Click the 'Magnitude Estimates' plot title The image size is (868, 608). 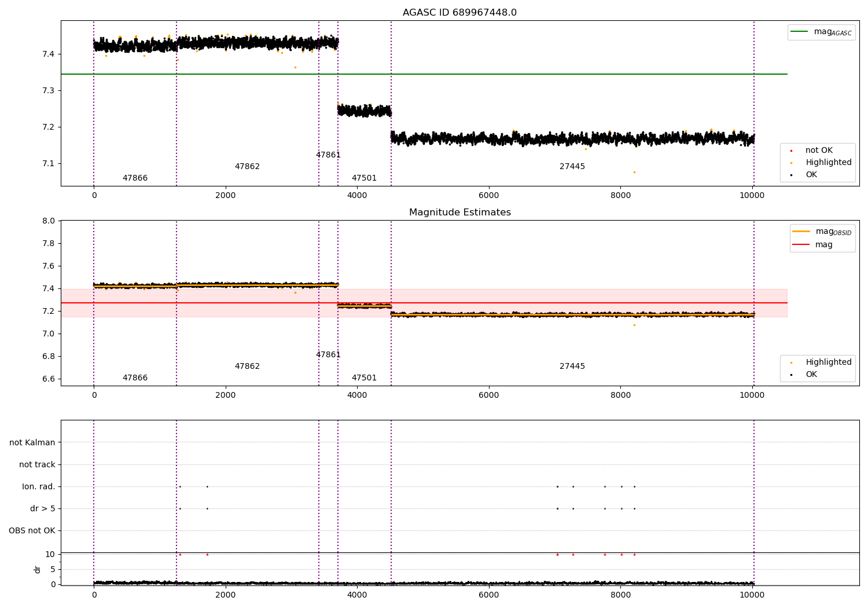tap(459, 213)
